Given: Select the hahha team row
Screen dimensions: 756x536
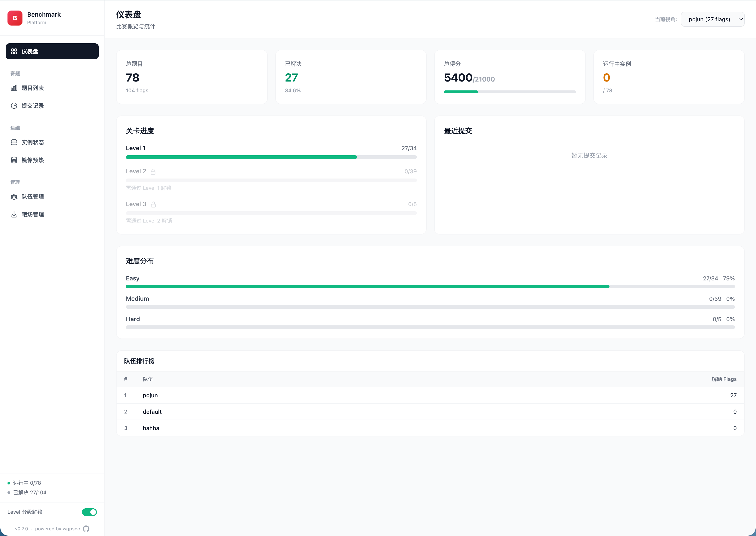Looking at the screenshot, I should [430, 428].
